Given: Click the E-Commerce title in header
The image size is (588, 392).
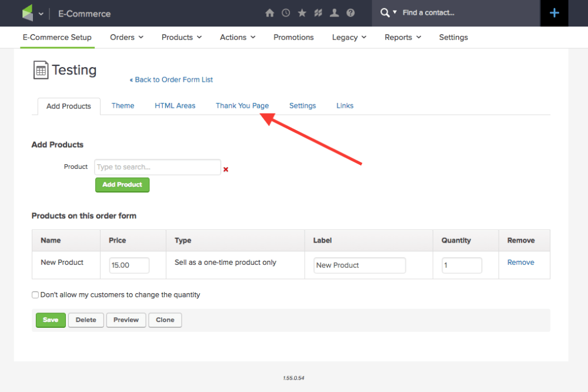Looking at the screenshot, I should point(84,14).
